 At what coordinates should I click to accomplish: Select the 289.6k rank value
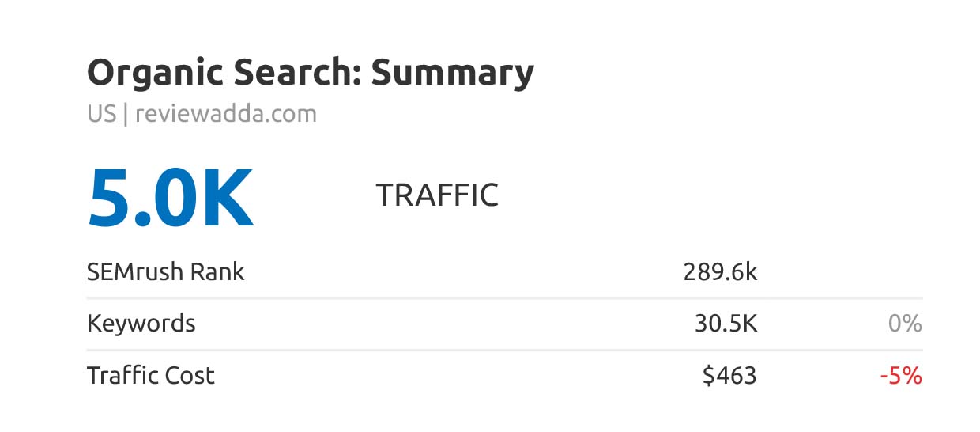pos(720,272)
